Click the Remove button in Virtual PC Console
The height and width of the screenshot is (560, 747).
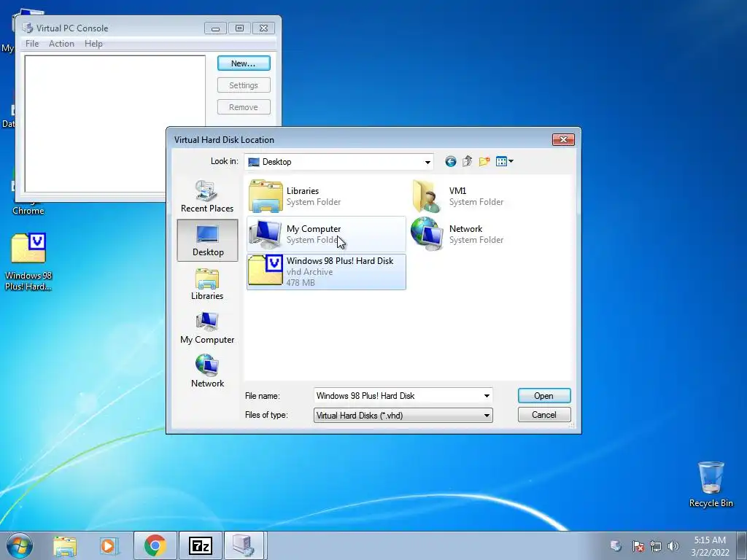click(x=244, y=107)
